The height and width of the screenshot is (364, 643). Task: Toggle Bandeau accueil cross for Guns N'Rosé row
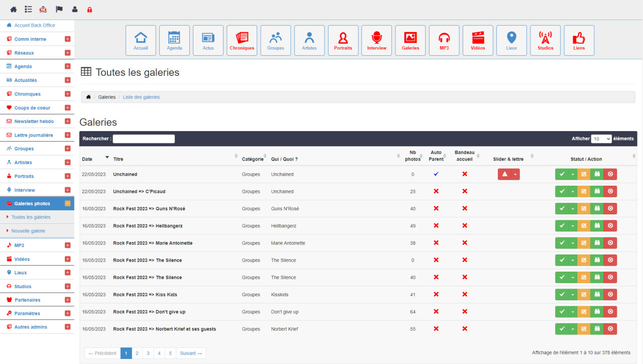[x=465, y=208]
